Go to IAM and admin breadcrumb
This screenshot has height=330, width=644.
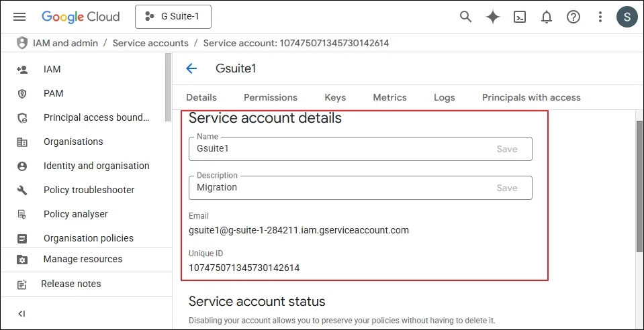pos(65,43)
